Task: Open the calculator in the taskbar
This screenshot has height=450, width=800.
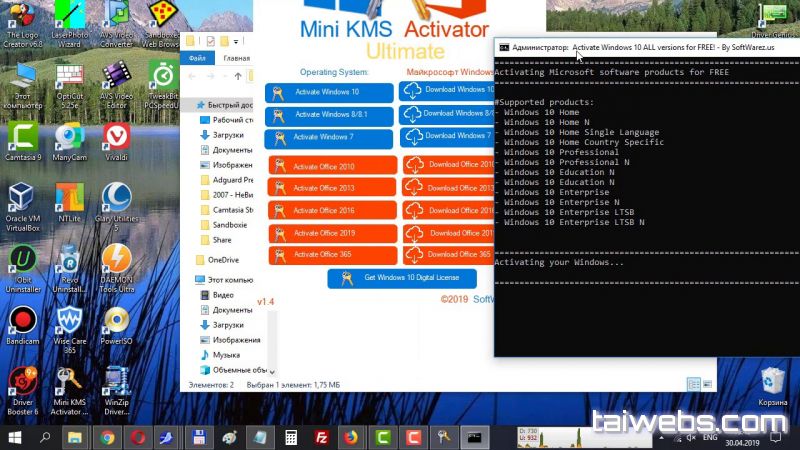Action: (291, 437)
